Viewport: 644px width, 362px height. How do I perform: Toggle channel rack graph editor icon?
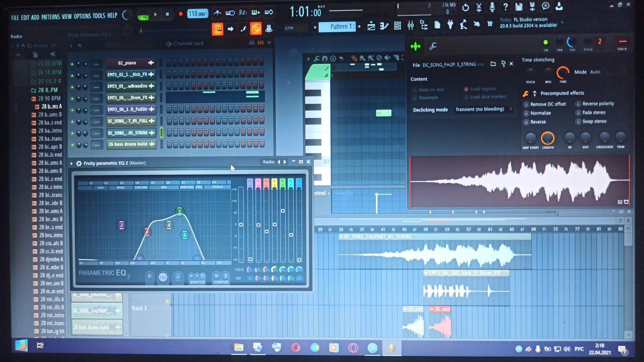click(251, 43)
